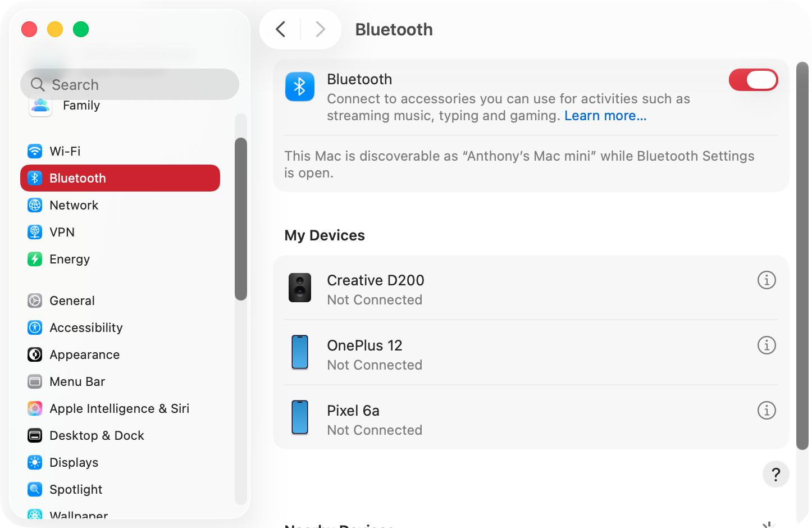The height and width of the screenshot is (528, 812).
Task: Click the Accessibility icon
Action: [x=35, y=327]
